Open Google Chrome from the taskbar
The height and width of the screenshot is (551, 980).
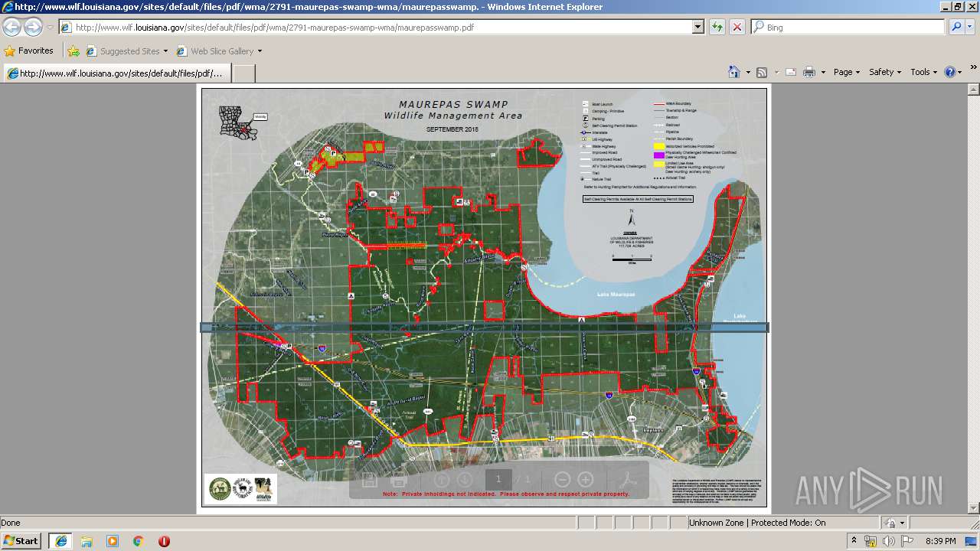[139, 541]
